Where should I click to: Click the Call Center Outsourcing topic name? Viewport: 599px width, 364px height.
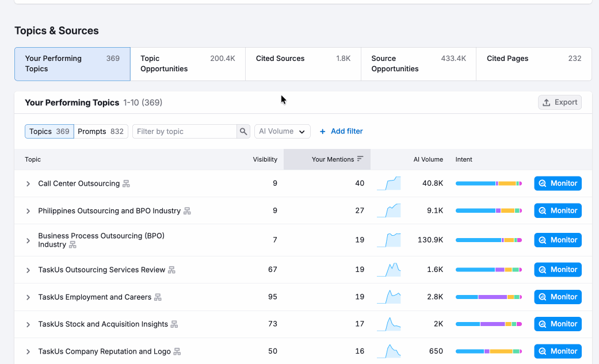[79, 183]
